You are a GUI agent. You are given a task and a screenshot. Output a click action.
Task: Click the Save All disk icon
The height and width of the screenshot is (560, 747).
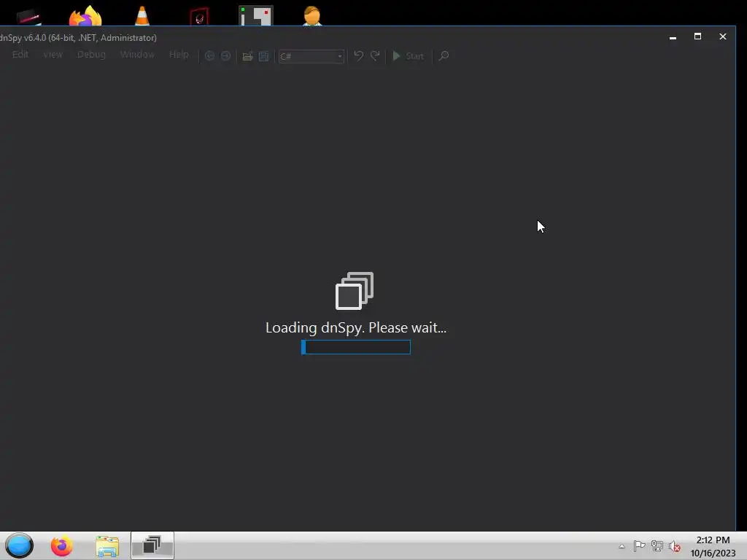click(x=264, y=56)
